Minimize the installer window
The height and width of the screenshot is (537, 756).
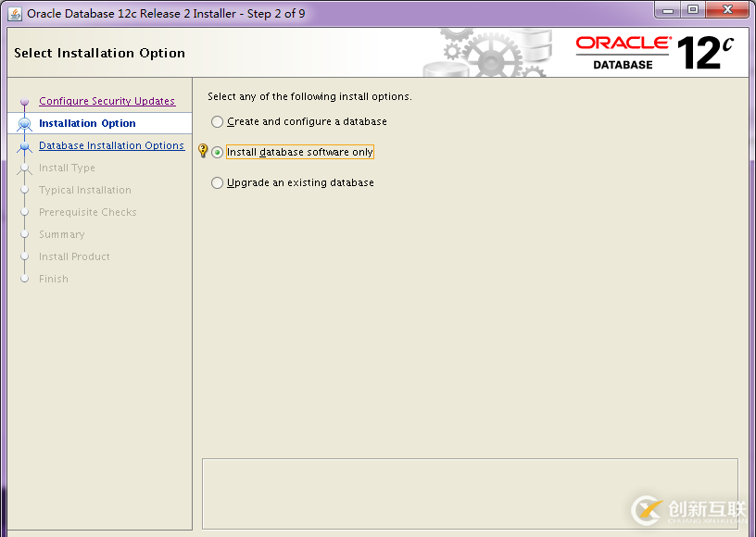pyautogui.click(x=668, y=10)
